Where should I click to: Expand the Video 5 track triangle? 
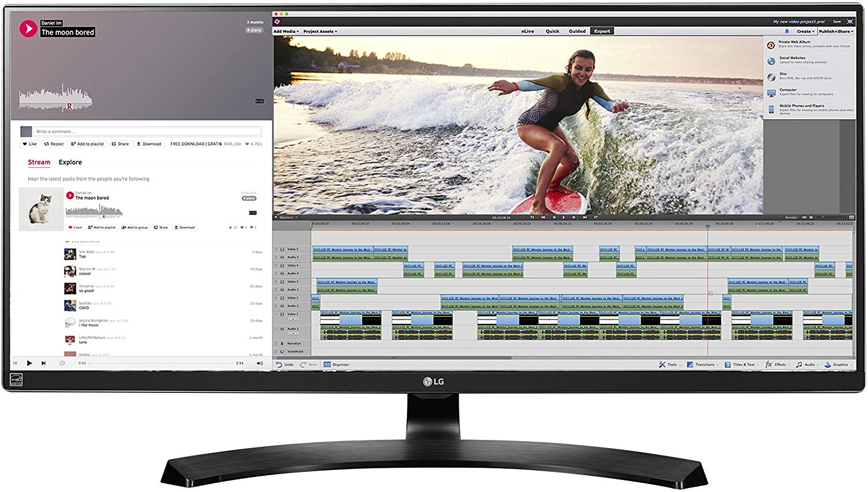click(276, 249)
